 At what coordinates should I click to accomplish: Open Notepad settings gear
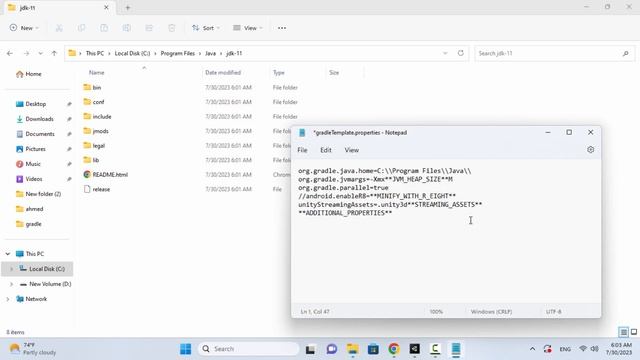point(590,149)
